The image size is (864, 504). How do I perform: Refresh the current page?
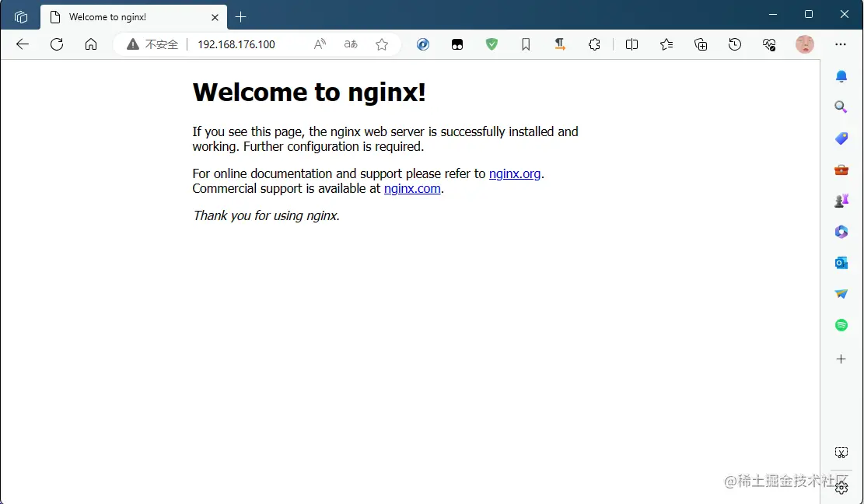(x=57, y=44)
